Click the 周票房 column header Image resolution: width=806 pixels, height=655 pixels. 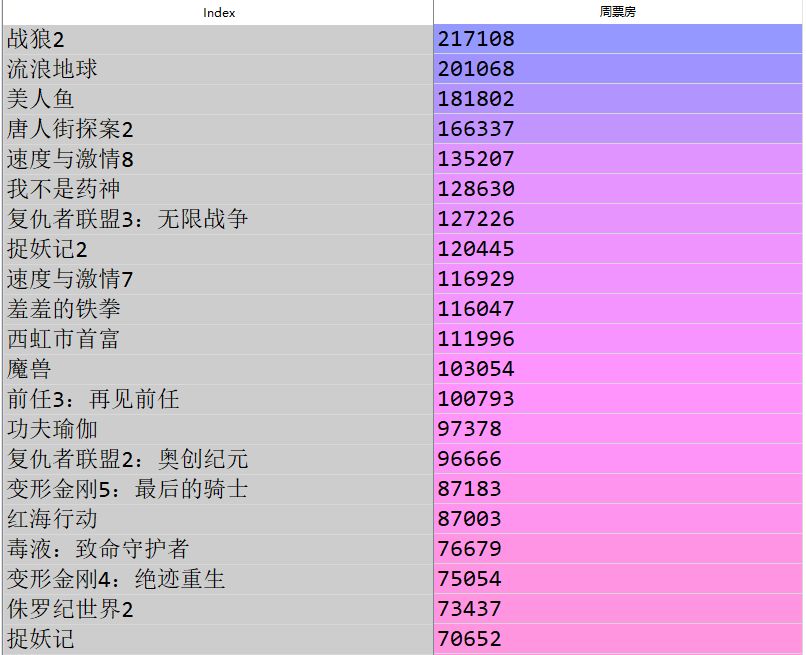point(617,12)
